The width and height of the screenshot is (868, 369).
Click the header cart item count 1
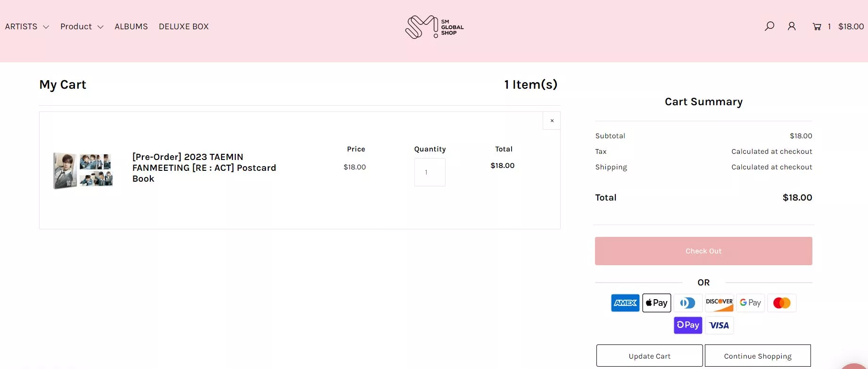(829, 27)
